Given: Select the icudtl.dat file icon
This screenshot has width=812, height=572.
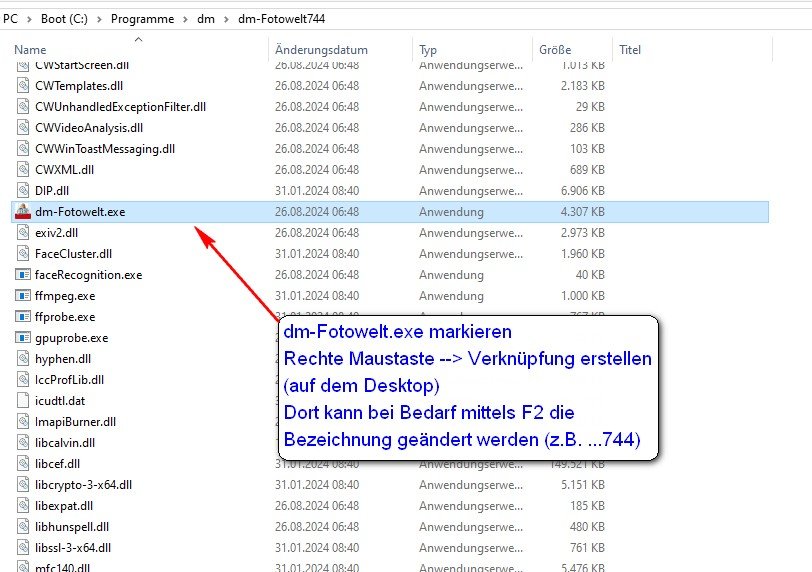Looking at the screenshot, I should (x=23, y=401).
